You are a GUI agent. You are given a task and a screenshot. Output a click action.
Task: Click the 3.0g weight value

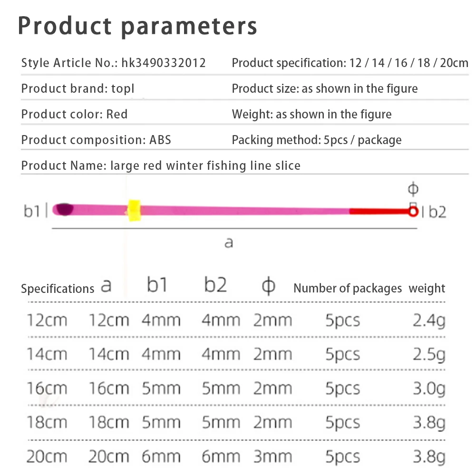(x=429, y=389)
